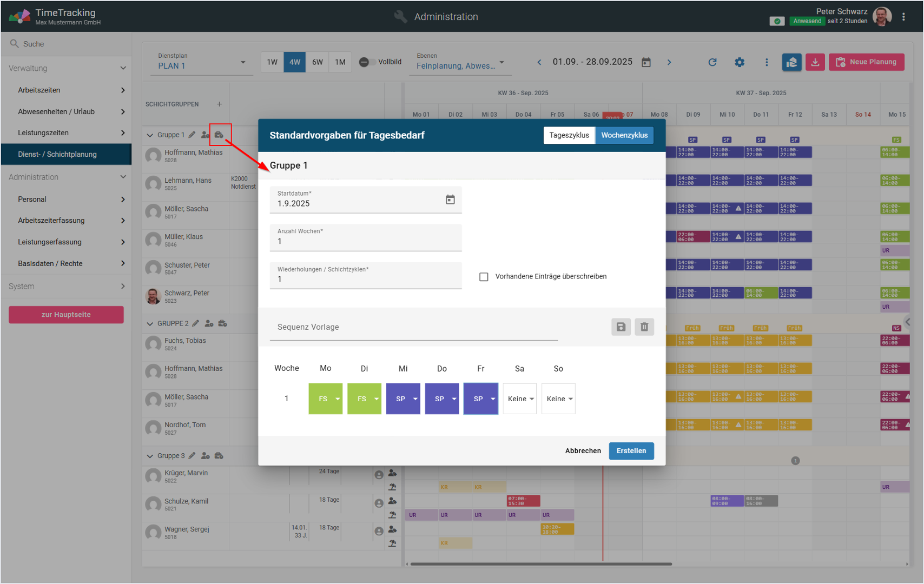The height and width of the screenshot is (584, 924).
Task: Click the add Schichtgruppen plus icon
Action: (219, 104)
